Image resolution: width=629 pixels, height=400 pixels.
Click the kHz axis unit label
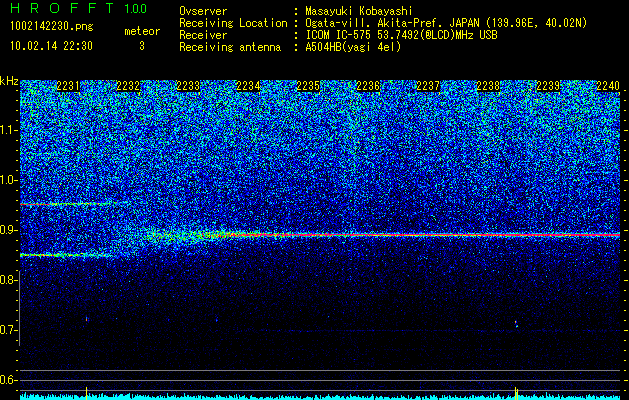[x=9, y=81]
